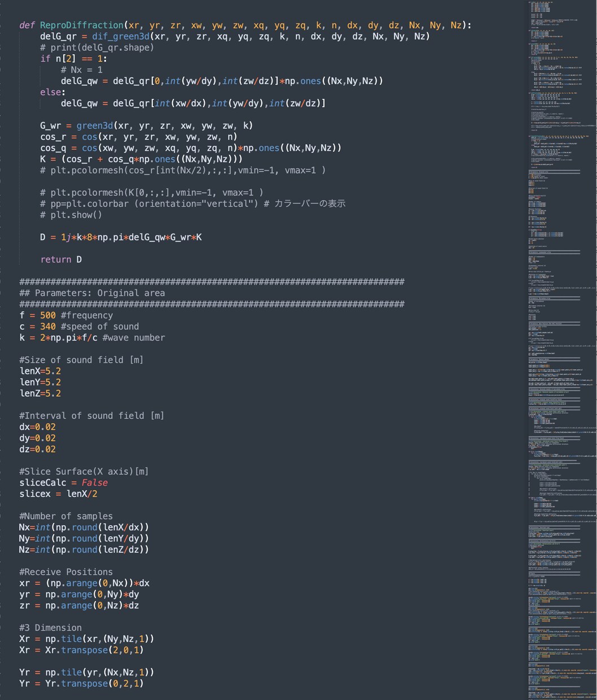Click the 'G_wr = green3d' assignment line
This screenshot has width=597, height=700.
(146, 125)
